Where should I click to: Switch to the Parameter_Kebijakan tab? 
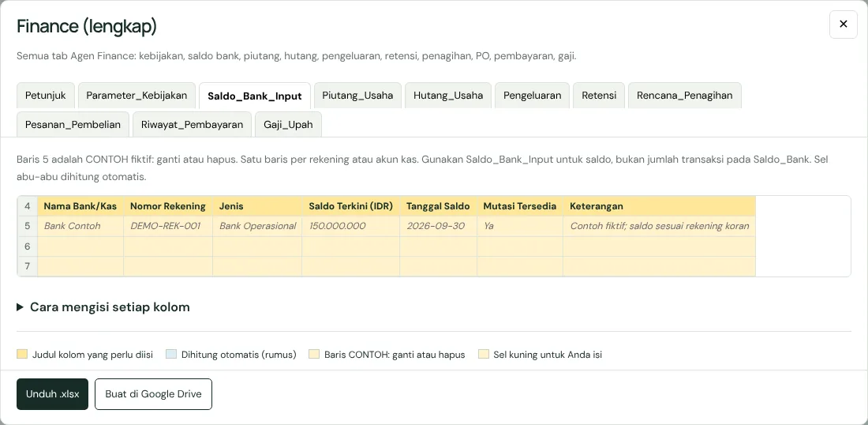point(137,96)
